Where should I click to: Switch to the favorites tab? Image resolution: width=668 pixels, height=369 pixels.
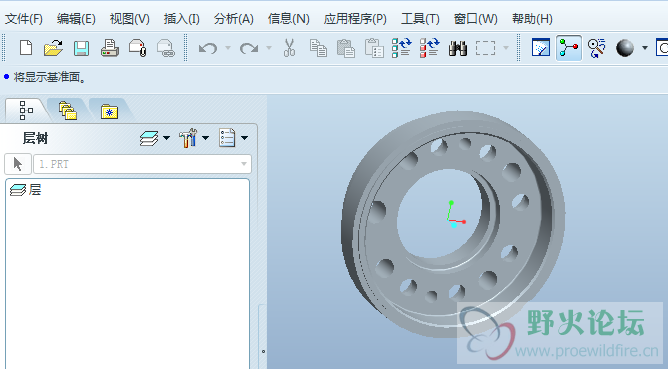tap(109, 112)
